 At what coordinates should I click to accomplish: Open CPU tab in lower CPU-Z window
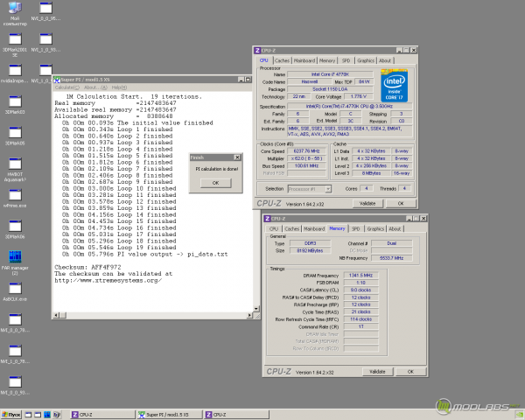point(274,228)
